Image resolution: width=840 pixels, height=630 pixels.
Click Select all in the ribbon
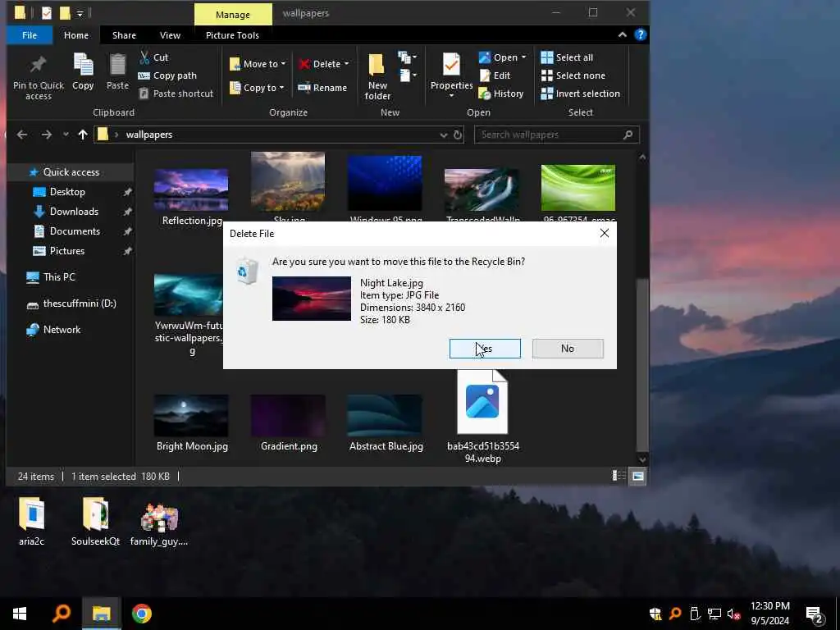(x=567, y=57)
